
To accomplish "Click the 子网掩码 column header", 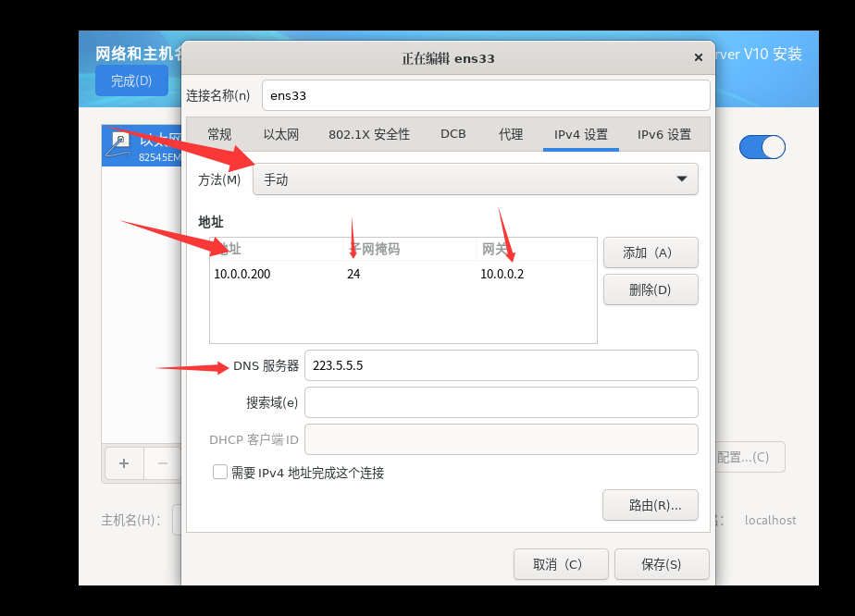I will (409, 249).
